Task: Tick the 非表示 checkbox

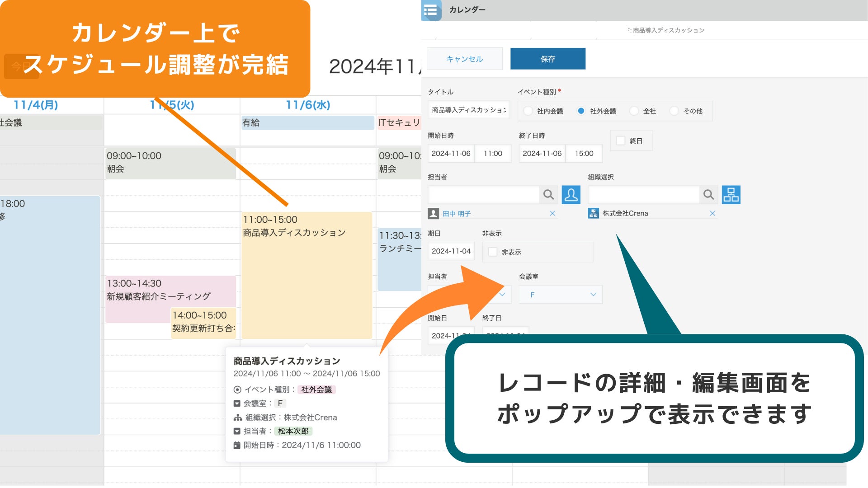Action: 493,252
